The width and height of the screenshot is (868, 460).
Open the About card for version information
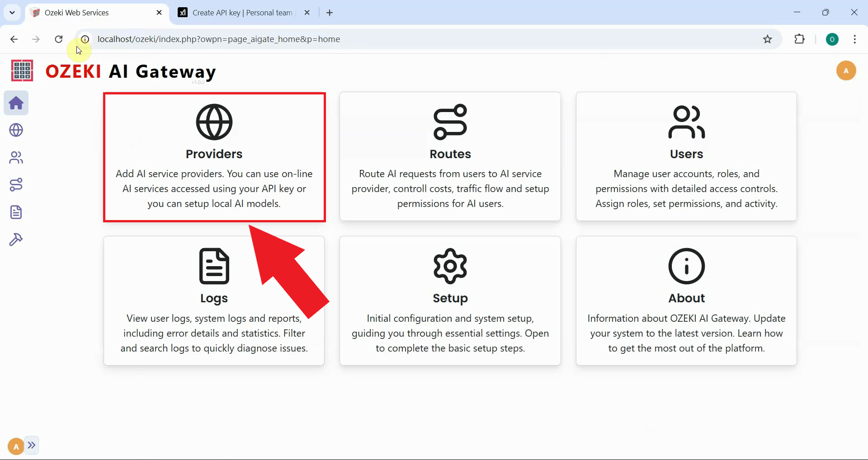pyautogui.click(x=686, y=300)
